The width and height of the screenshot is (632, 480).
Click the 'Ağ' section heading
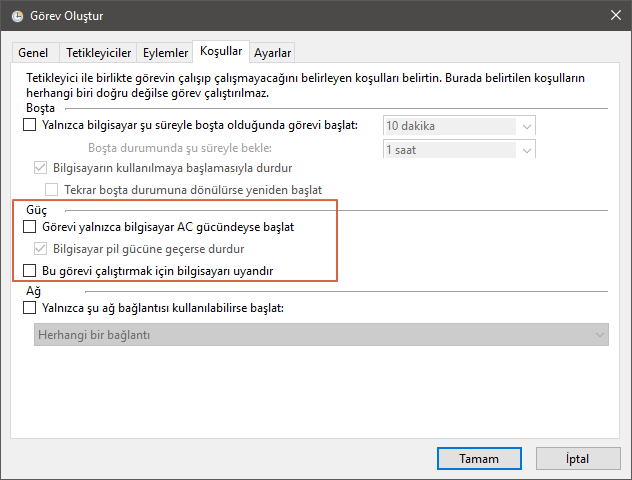[x=33, y=291]
